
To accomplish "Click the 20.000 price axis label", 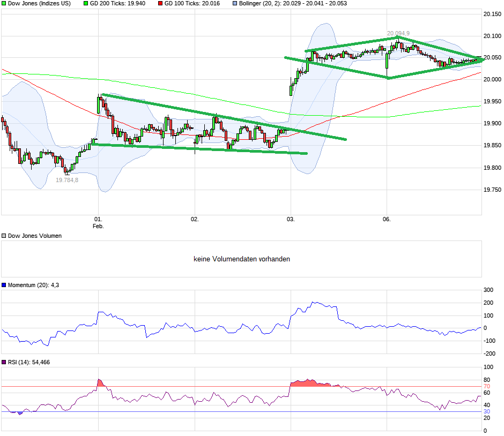I will [492, 80].
